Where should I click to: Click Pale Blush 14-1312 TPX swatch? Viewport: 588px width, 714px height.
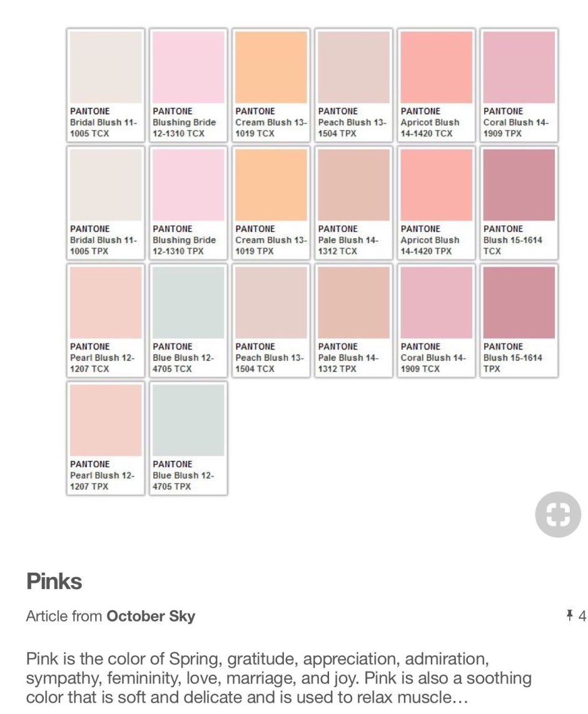click(353, 321)
